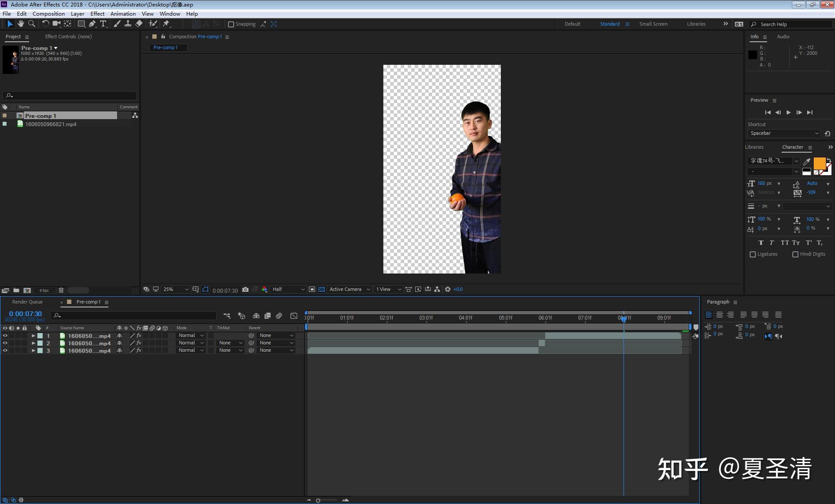Open the Composition menu

tap(48, 14)
